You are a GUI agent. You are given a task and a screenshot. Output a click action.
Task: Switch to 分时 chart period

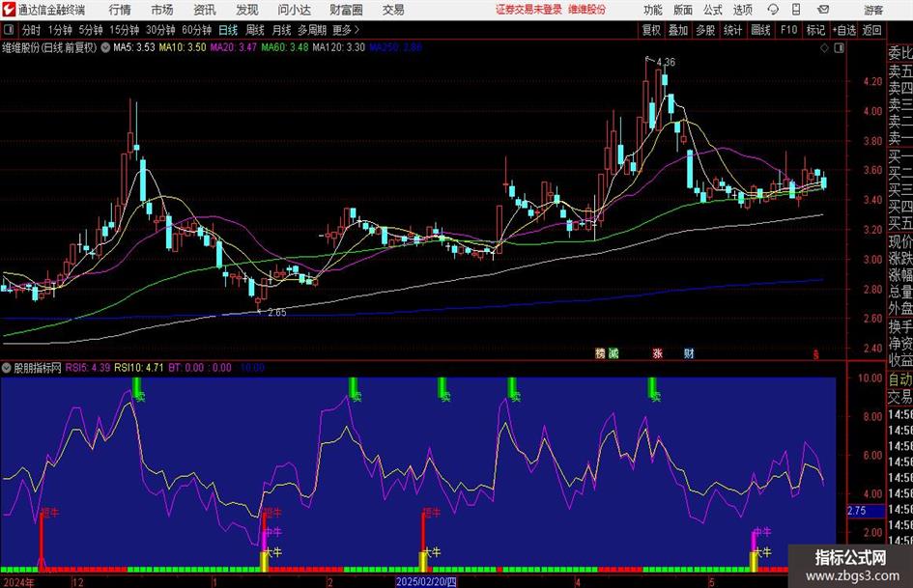(x=31, y=30)
